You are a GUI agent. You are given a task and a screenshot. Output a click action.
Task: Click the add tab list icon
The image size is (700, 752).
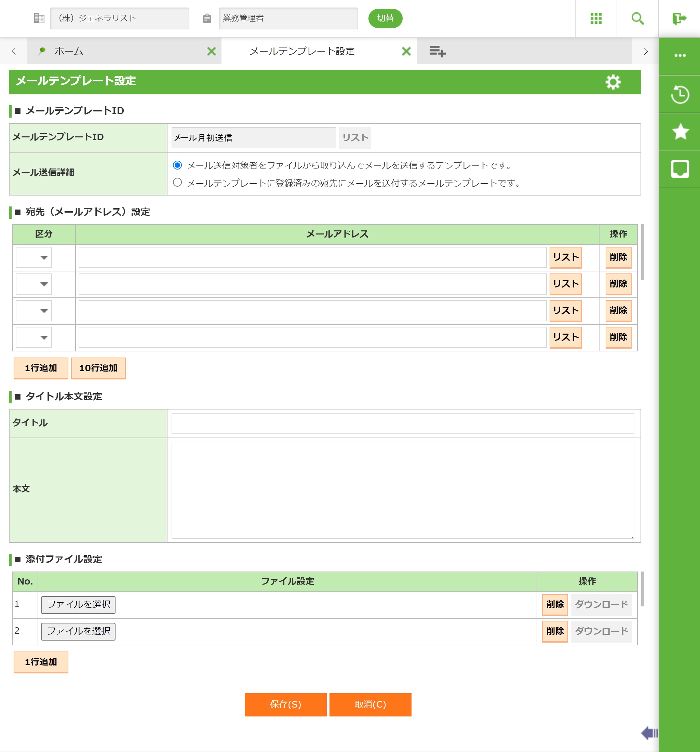437,51
